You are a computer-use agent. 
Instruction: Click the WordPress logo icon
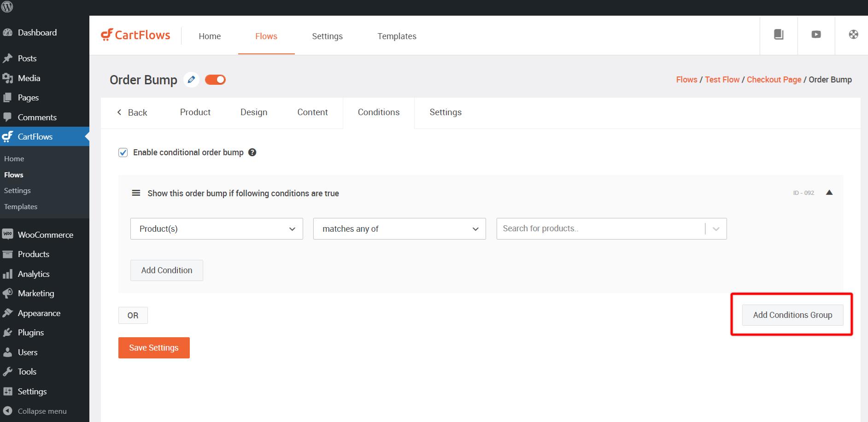7,7
